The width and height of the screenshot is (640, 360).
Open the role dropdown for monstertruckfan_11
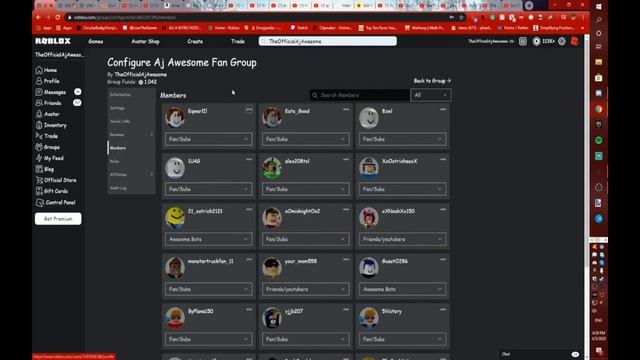[209, 289]
